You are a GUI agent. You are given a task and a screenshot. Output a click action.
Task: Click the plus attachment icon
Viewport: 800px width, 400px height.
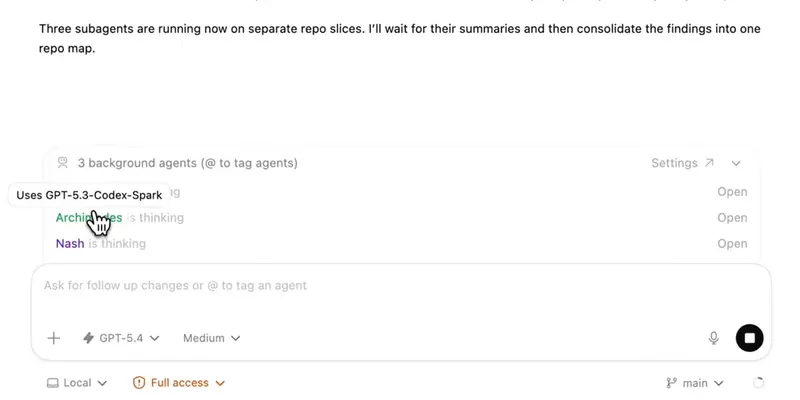(x=54, y=338)
